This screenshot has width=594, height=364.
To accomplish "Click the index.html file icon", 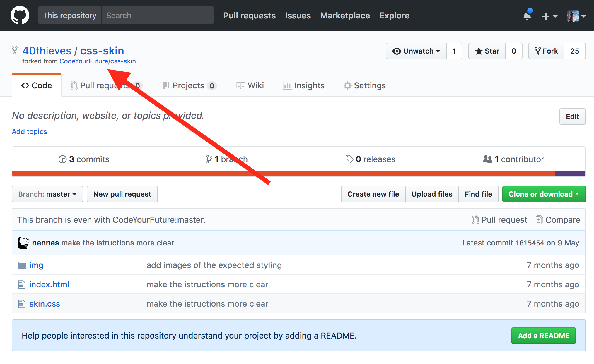I will (x=22, y=284).
